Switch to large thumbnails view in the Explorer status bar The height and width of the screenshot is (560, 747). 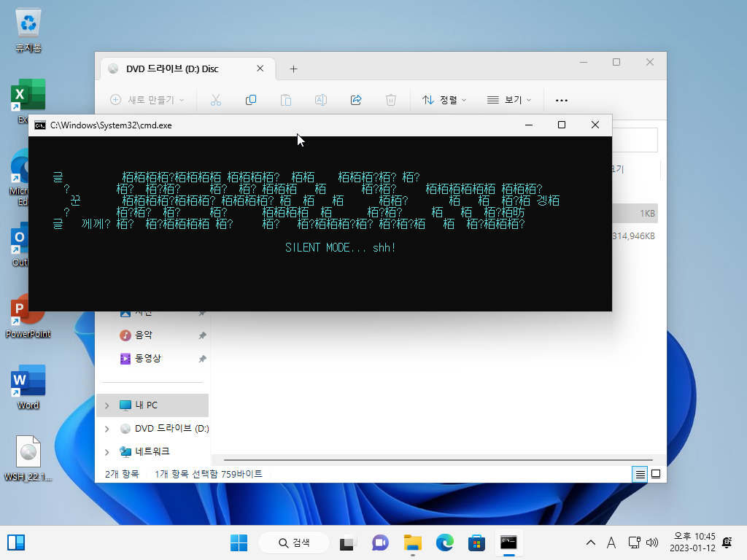point(656,474)
